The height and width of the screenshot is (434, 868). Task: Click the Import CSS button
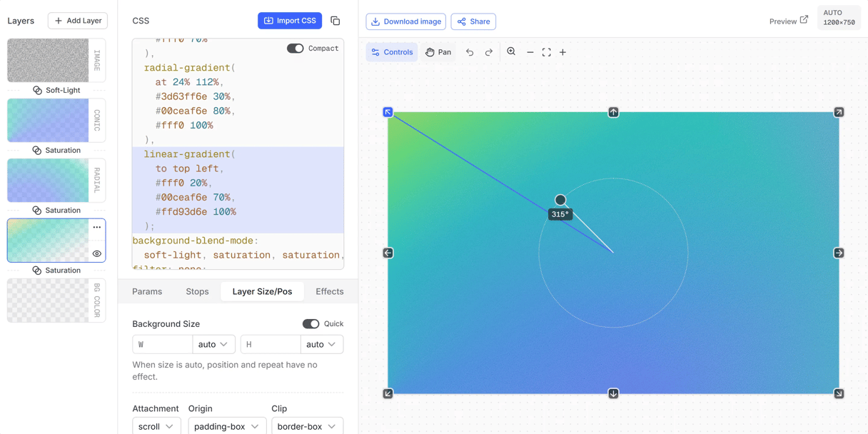point(290,21)
